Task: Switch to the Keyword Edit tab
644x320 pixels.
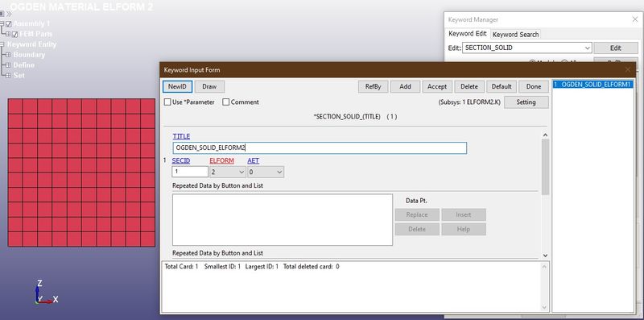Action: click(468, 34)
